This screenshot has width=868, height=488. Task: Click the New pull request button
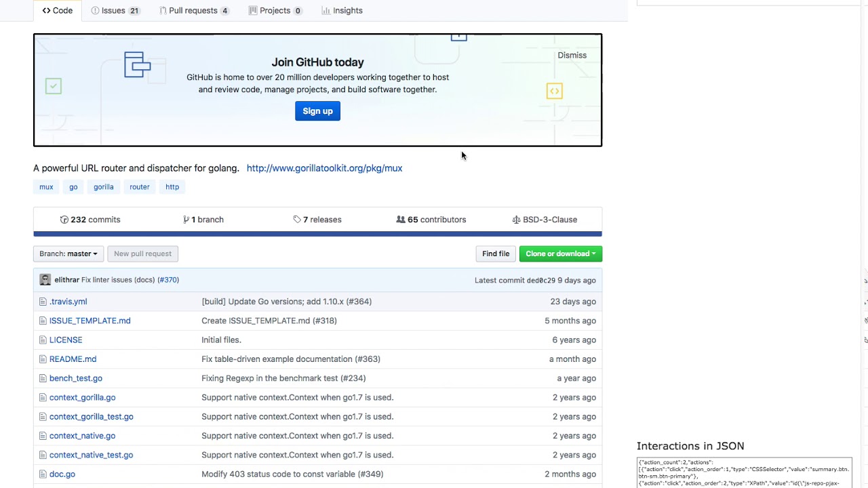(x=142, y=253)
